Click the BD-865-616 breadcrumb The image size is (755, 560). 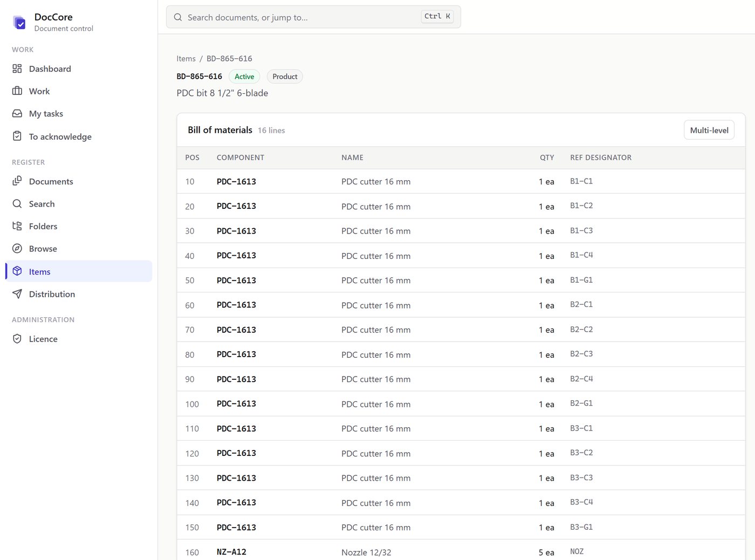(229, 58)
